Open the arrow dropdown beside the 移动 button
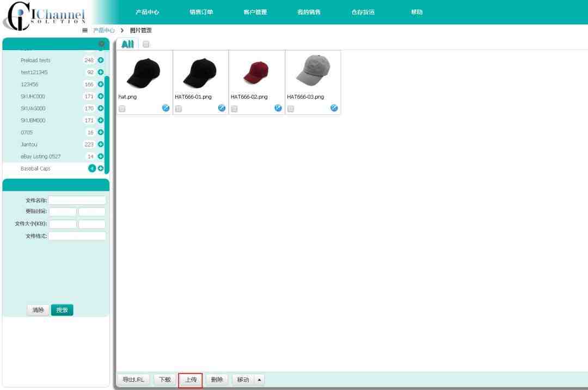The image size is (588, 390). pos(259,380)
